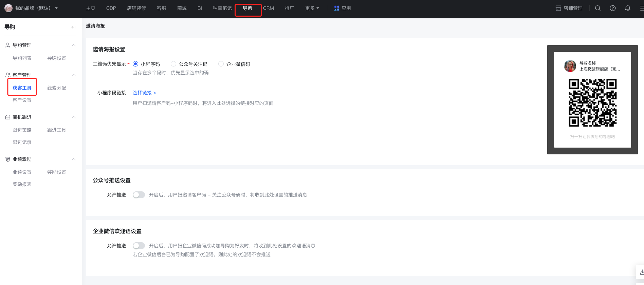Screen dimensions: 644x285
Task: Click the 扫一扫让我做您的导购吧 caption
Action: 592,136
